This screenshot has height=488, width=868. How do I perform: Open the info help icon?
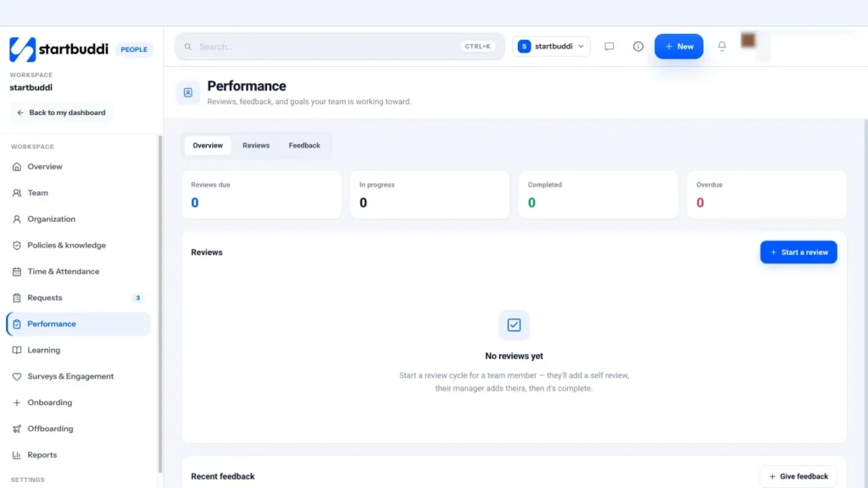[638, 47]
